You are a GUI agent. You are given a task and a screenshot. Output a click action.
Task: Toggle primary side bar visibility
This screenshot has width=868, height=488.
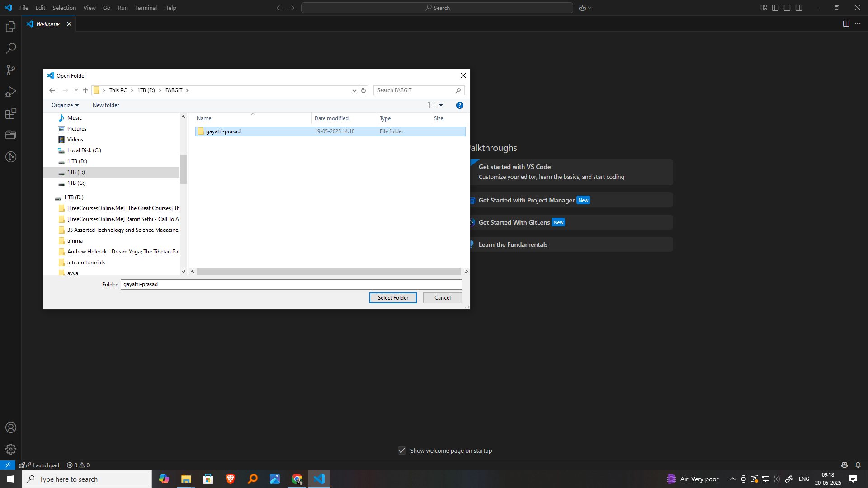[x=775, y=8]
